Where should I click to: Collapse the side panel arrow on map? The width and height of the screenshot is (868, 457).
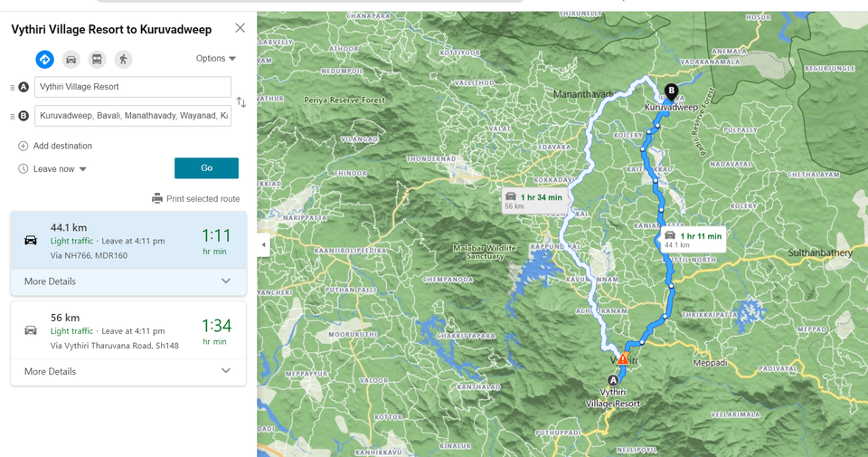[x=263, y=244]
